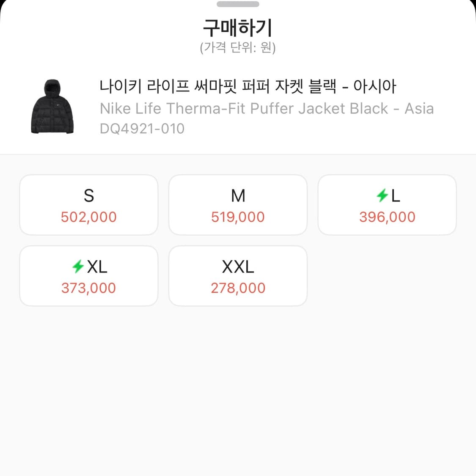Select size M priced 519,000

coord(238,205)
